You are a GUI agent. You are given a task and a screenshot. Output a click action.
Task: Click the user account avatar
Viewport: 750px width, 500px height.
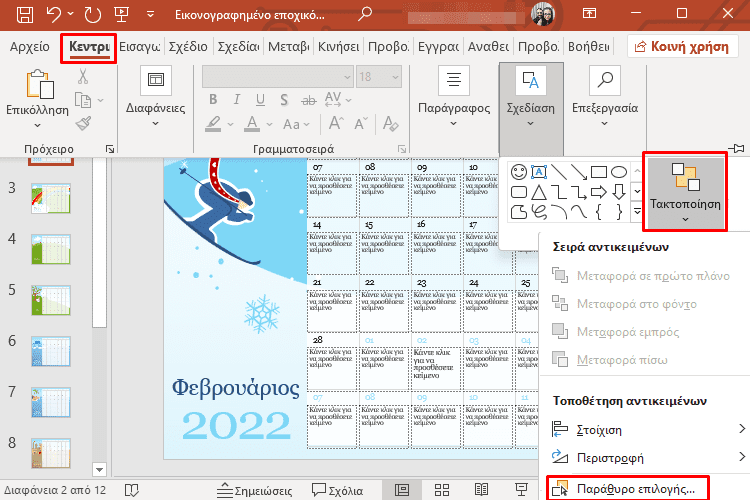542,13
